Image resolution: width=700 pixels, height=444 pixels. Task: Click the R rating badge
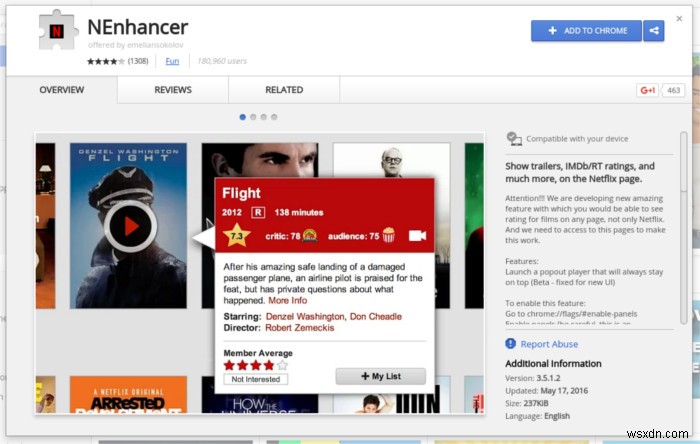pos(258,212)
